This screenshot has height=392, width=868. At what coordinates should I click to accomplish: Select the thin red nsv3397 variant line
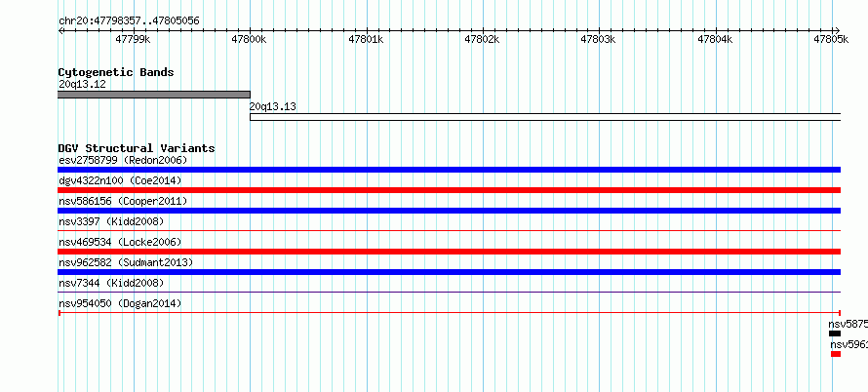pyautogui.click(x=449, y=230)
